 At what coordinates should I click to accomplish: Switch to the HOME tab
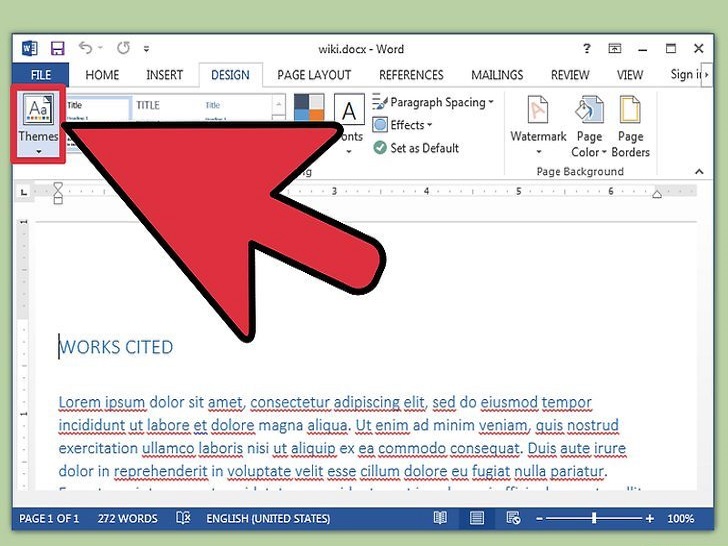coord(102,75)
